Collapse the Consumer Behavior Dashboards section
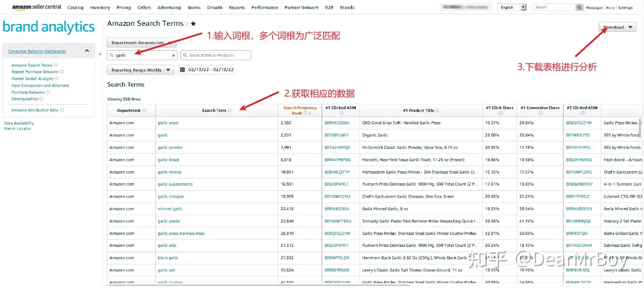This screenshot has width=644, height=288. click(87, 51)
